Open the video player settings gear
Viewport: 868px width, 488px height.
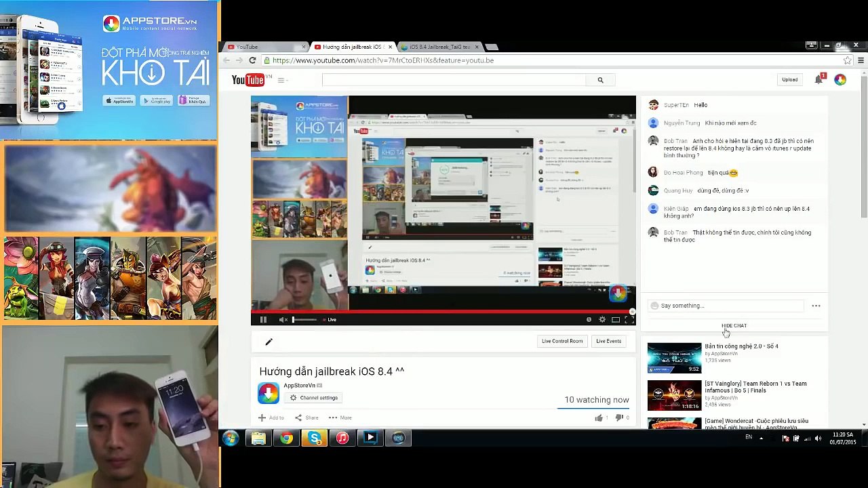pyautogui.click(x=601, y=319)
